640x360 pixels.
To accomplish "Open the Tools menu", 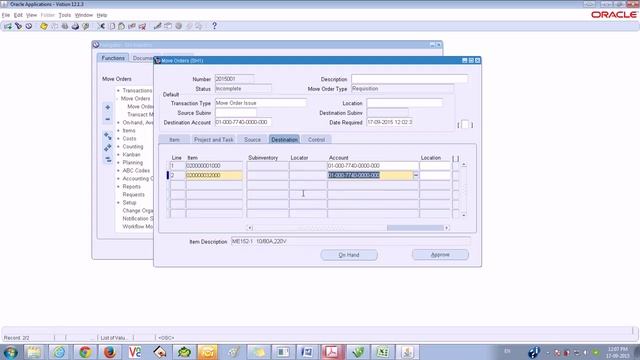I will click(64, 15).
